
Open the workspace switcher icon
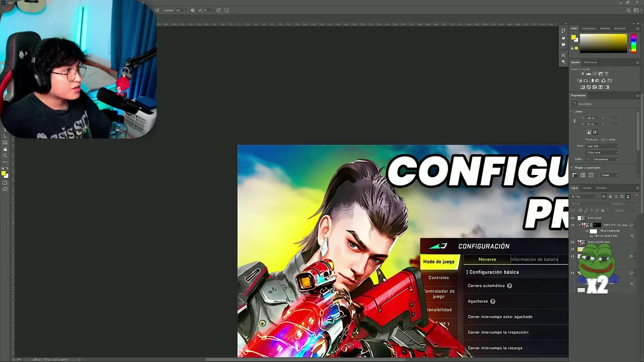pos(636,10)
